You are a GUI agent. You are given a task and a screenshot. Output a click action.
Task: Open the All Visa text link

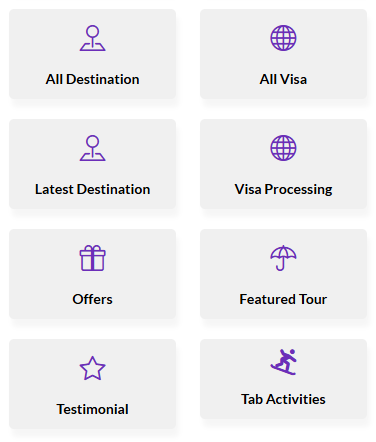point(283,79)
